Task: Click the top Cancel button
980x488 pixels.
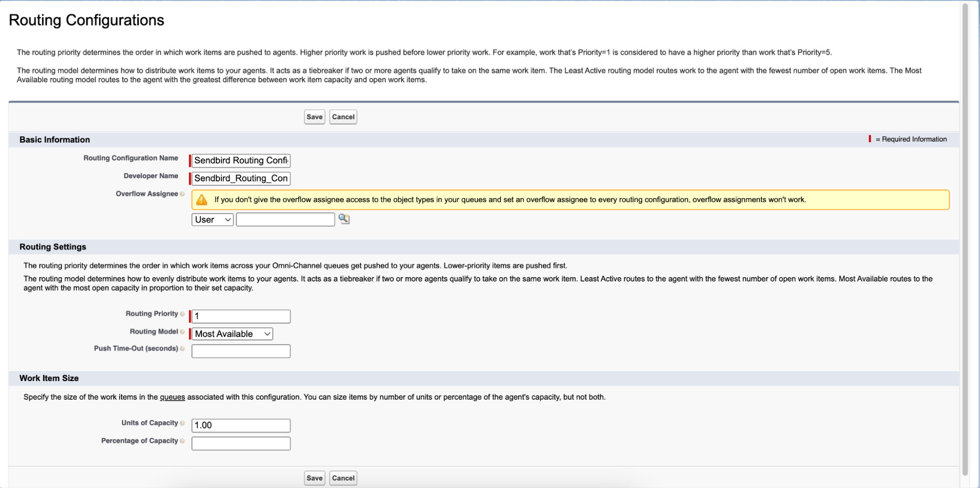Action: (x=343, y=117)
